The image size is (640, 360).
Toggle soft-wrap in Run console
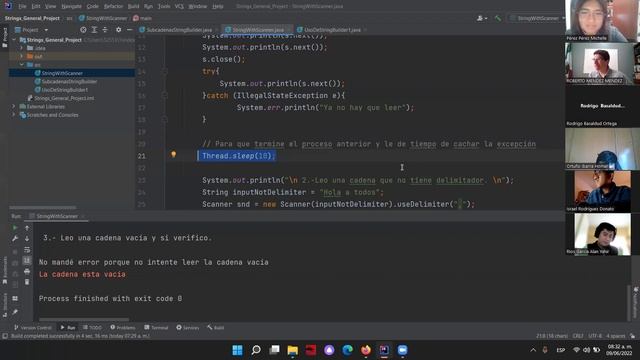(27, 249)
